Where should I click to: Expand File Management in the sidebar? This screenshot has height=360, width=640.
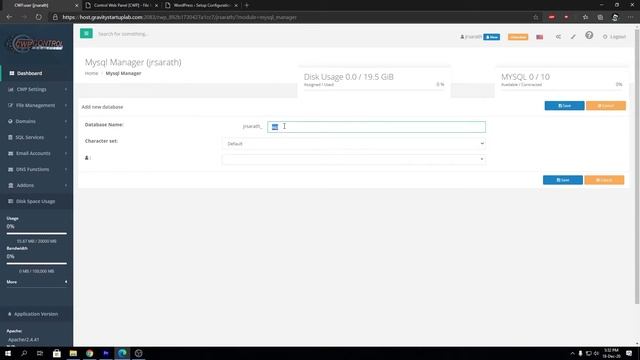pyautogui.click(x=37, y=105)
